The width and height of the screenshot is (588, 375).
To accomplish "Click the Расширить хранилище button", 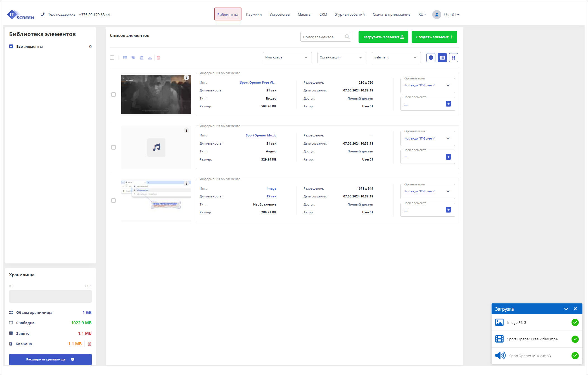I will [x=50, y=359].
